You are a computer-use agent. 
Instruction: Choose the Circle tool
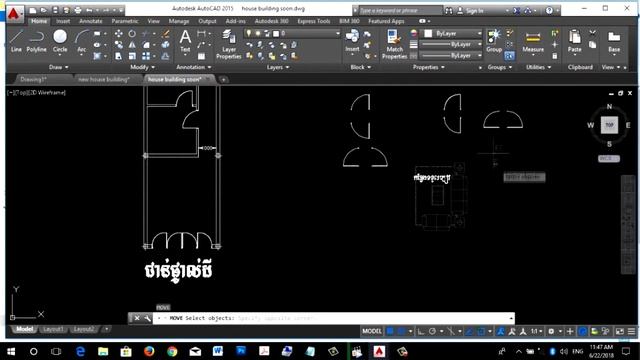60,41
